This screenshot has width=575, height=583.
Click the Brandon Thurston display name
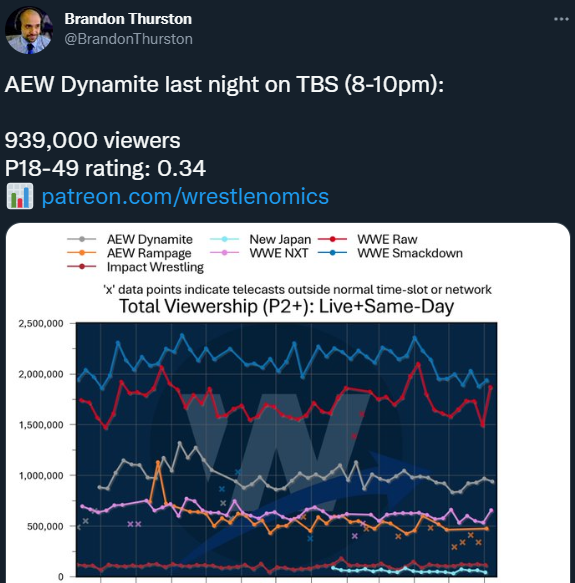tap(128, 19)
